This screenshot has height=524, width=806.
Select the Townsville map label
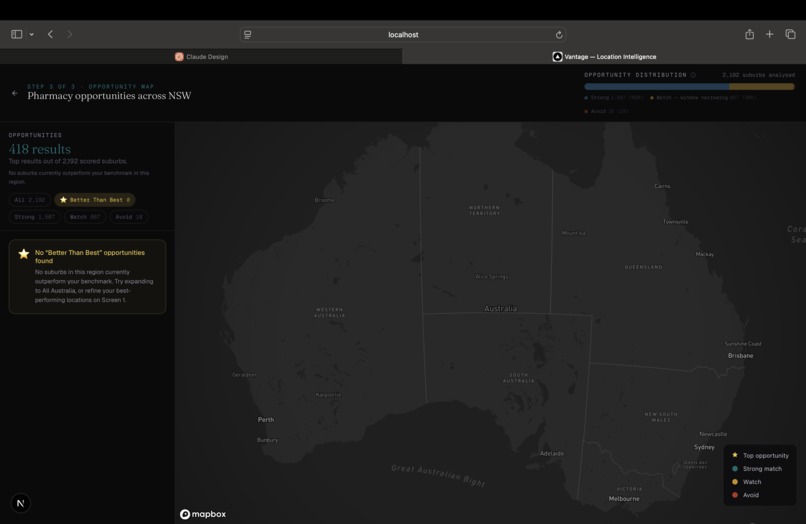[675, 222]
